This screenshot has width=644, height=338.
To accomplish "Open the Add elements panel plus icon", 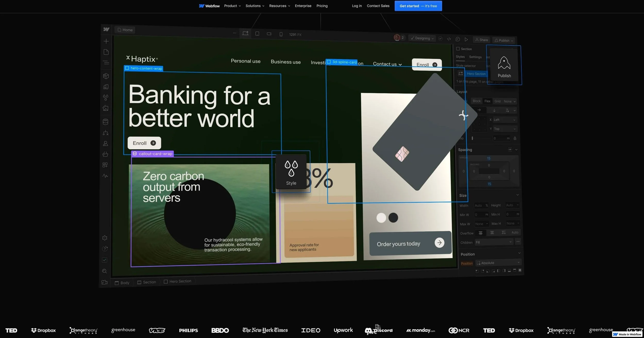I will (106, 41).
